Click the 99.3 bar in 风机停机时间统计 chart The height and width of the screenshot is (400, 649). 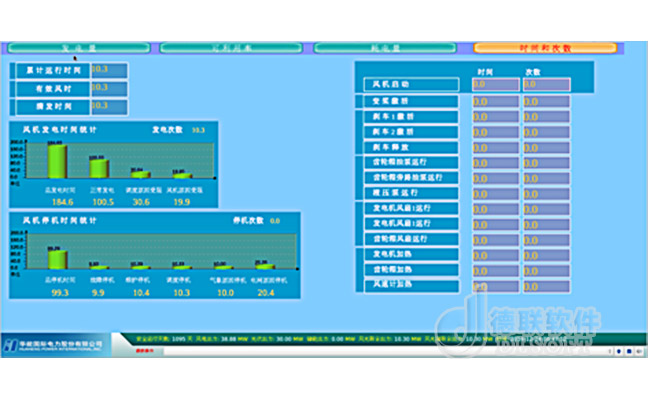tap(58, 257)
